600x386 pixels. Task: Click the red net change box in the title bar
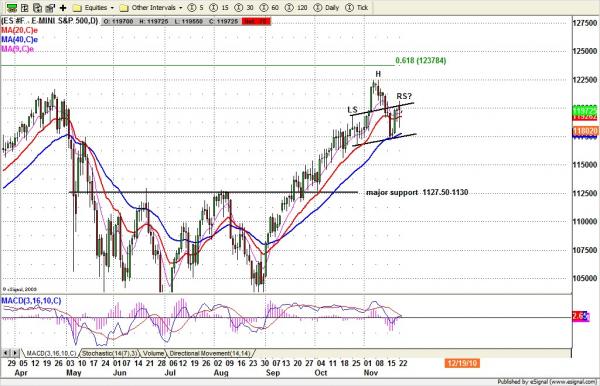256,21
